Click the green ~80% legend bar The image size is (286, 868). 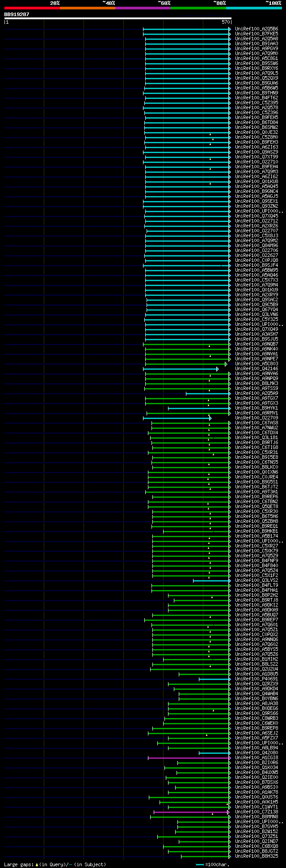pyautogui.click(x=198, y=8)
